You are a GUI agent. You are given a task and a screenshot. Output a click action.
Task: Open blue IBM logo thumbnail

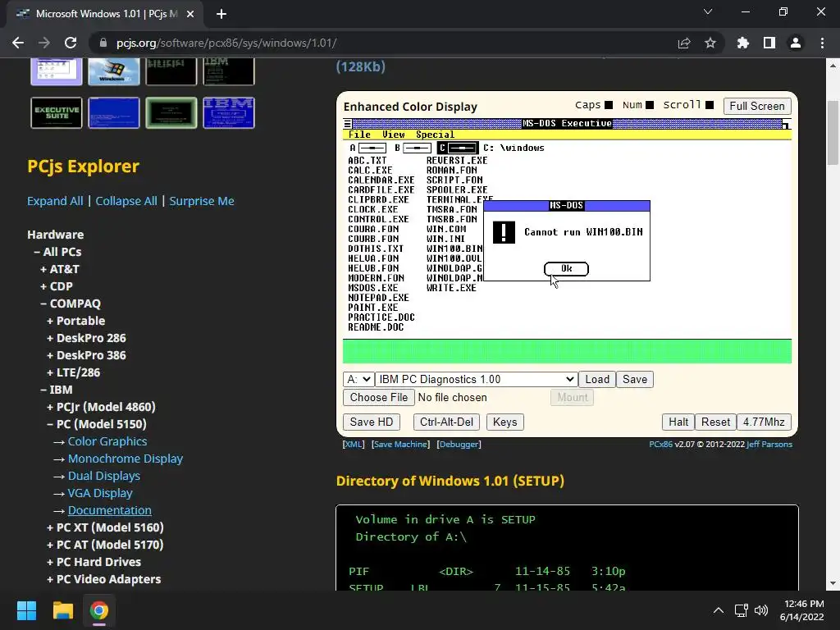coord(229,112)
